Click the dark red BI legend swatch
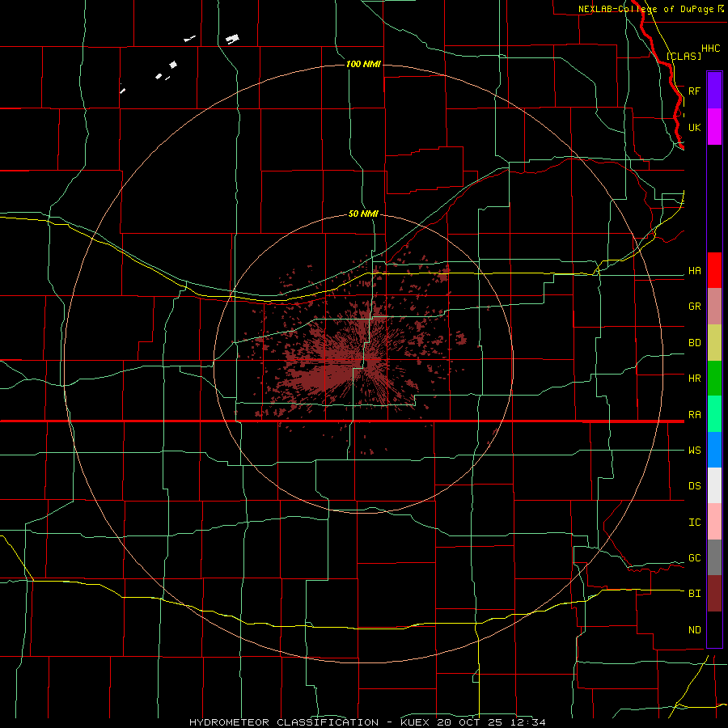 pos(714,594)
